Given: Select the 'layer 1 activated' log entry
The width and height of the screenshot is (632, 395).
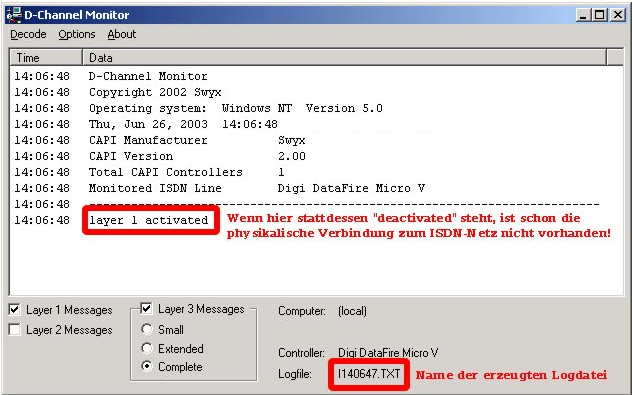Looking at the screenshot, I should (148, 220).
